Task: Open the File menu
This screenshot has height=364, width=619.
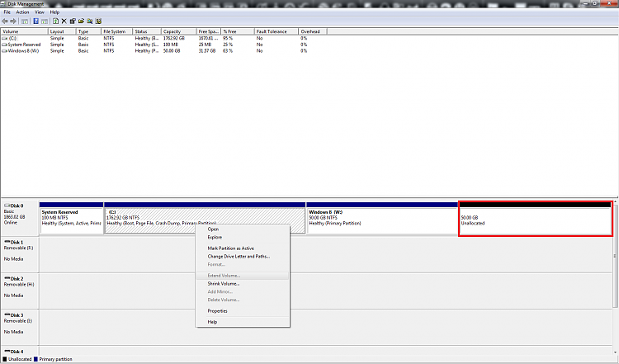Action: (x=7, y=12)
